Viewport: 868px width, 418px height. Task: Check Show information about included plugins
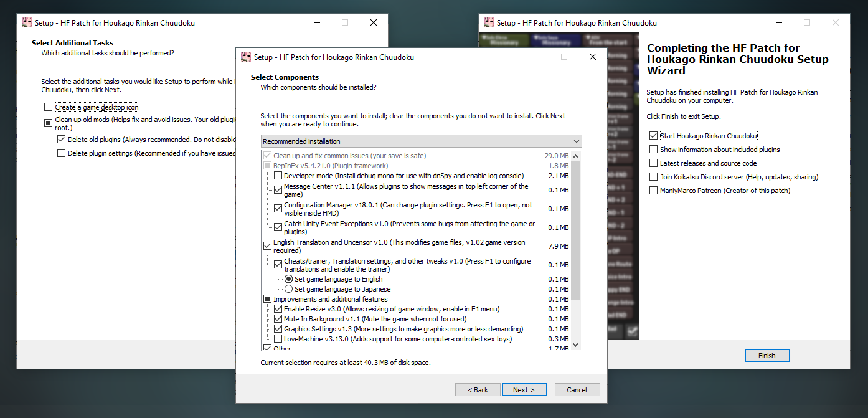653,150
